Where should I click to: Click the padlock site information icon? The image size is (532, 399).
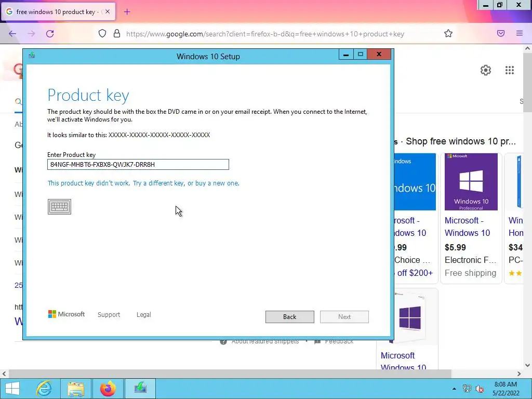click(117, 33)
